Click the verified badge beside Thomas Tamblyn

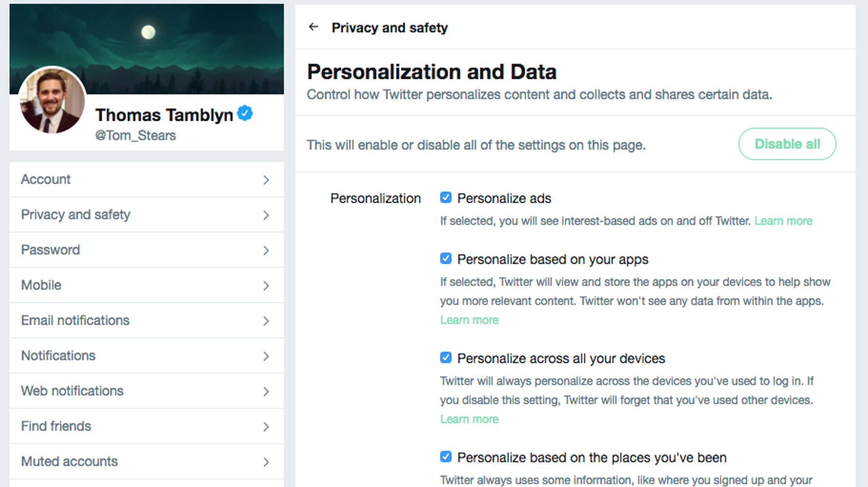245,112
